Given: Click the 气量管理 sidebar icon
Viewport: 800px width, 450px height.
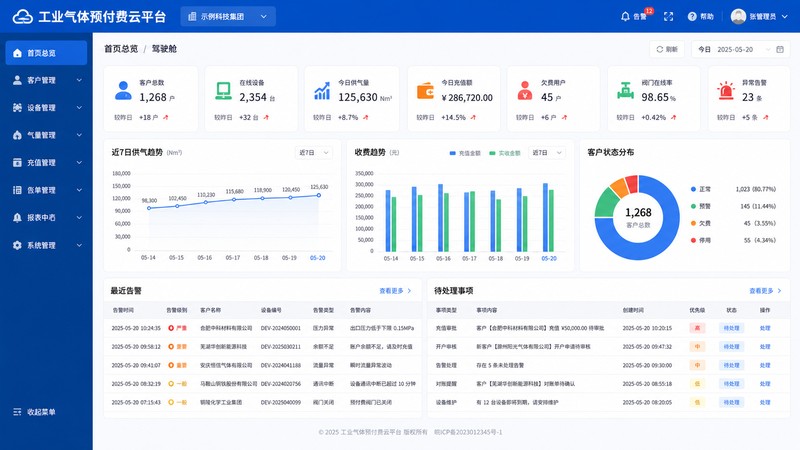Looking at the screenshot, I should [x=17, y=135].
